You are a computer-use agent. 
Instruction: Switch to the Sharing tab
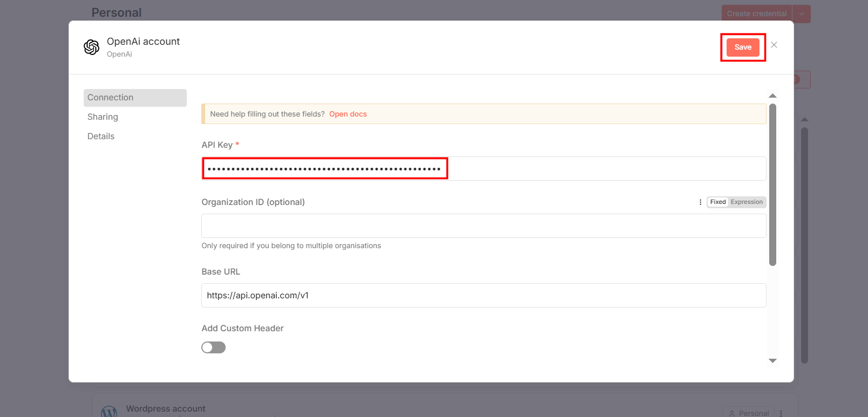103,117
